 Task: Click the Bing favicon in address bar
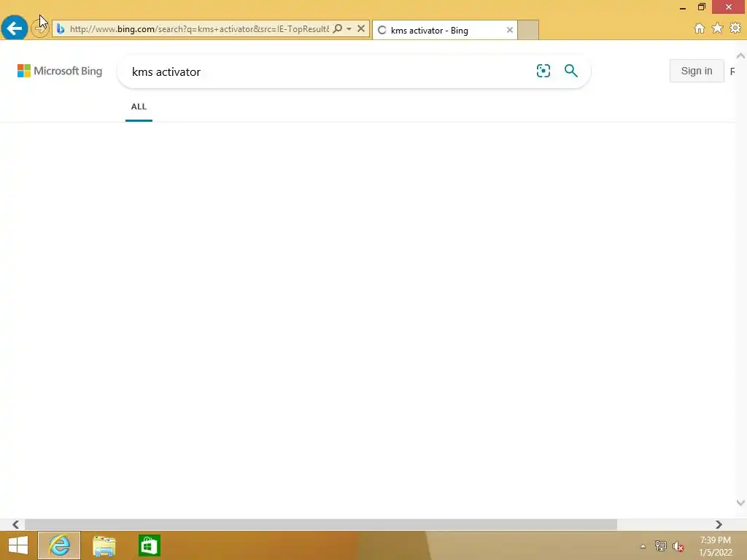[x=61, y=29]
